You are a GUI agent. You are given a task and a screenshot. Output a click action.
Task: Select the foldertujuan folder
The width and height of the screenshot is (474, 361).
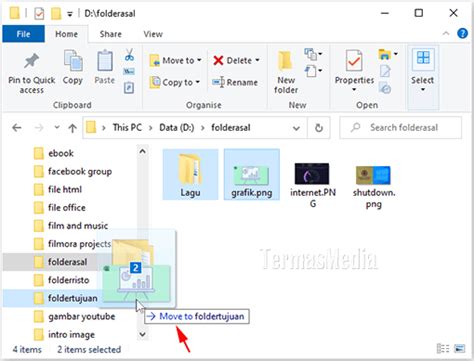coord(73,298)
